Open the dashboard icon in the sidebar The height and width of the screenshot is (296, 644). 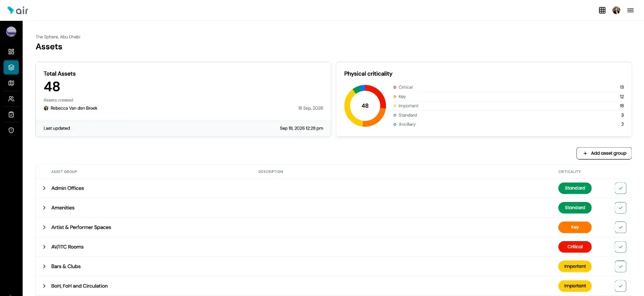coord(11,52)
